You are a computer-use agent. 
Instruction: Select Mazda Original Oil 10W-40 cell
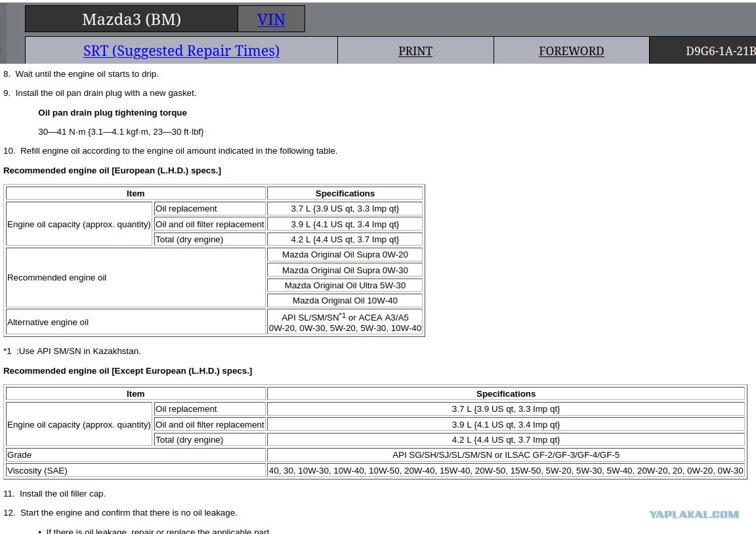[345, 301]
